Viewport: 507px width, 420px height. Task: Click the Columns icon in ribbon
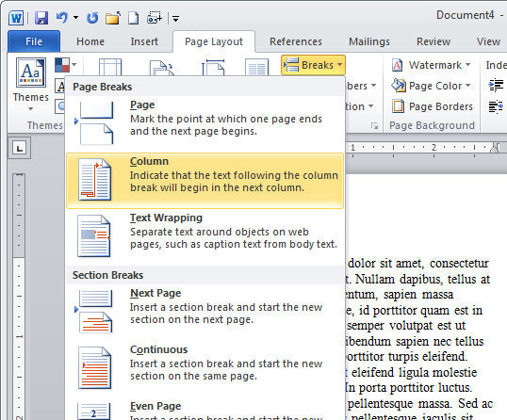pyautogui.click(x=256, y=67)
